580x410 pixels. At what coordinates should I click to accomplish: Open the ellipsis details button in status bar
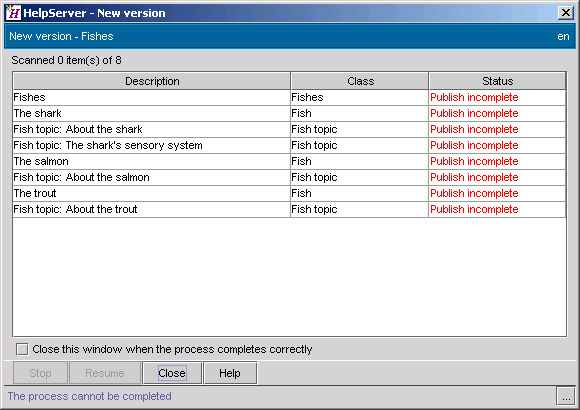pyautogui.click(x=566, y=396)
